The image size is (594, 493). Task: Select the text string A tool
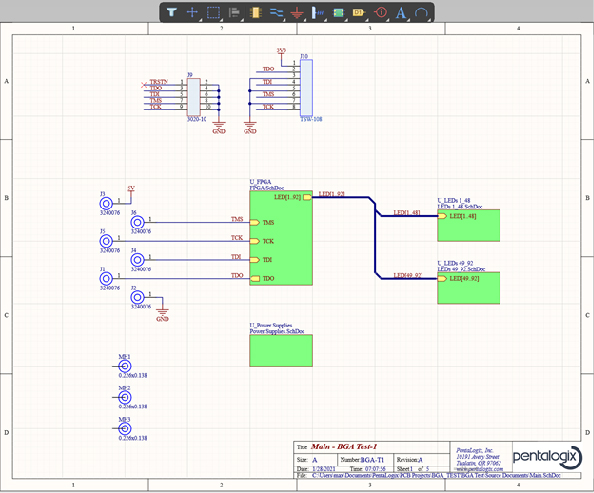tap(401, 13)
